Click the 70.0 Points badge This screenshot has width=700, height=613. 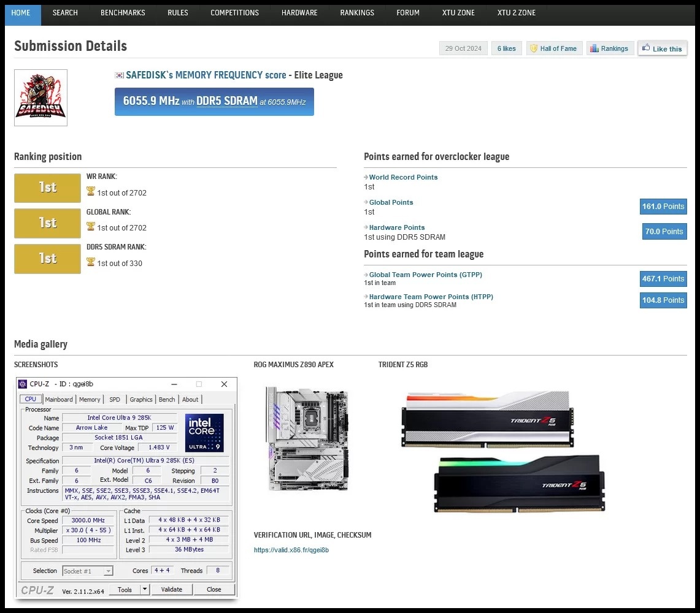pos(664,232)
